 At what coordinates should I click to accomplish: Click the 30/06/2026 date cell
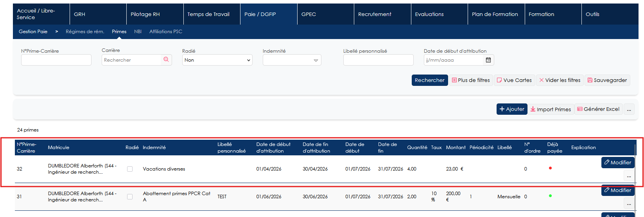315,197
